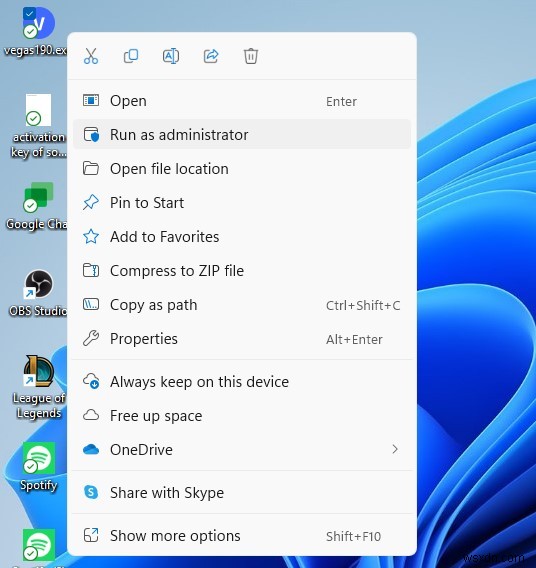
Task: Choose Run as administrator
Action: coord(242,134)
